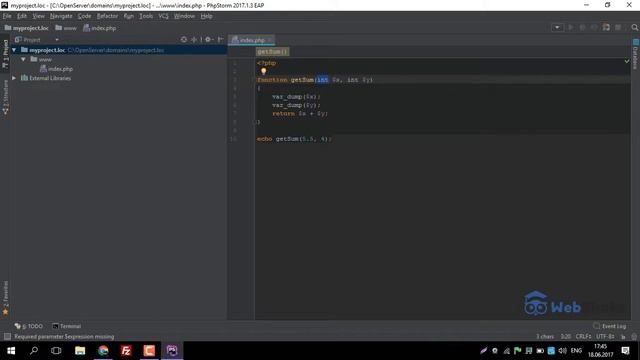This screenshot has width=640, height=360.
Task: Click the read-only lock icon in status bar
Action: [623, 337]
